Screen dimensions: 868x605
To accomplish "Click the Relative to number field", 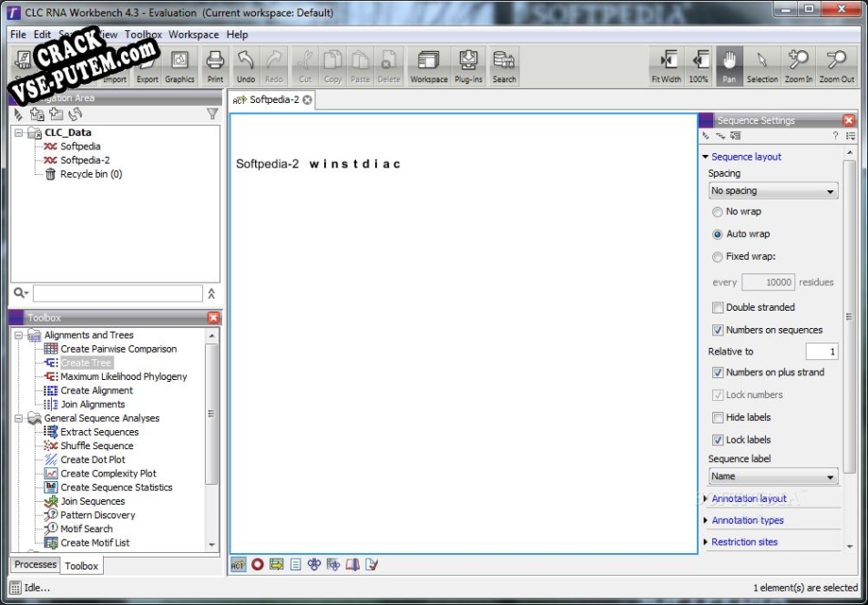I will point(822,352).
